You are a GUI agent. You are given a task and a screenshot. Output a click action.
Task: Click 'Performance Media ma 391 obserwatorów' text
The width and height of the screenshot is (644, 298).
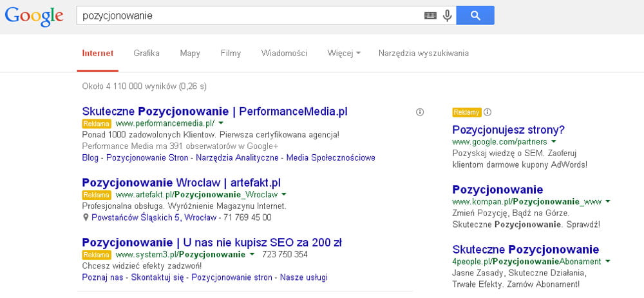(180, 146)
